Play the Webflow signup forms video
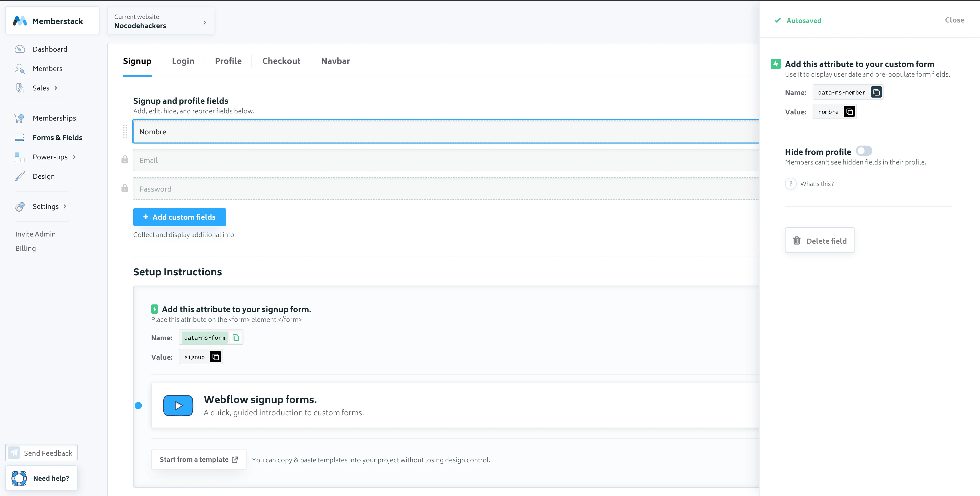 178,405
